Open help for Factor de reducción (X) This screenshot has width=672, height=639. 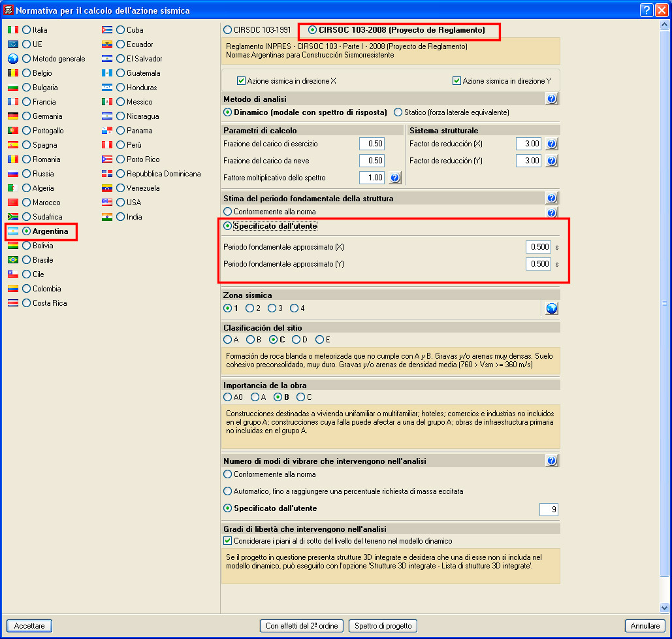(552, 144)
